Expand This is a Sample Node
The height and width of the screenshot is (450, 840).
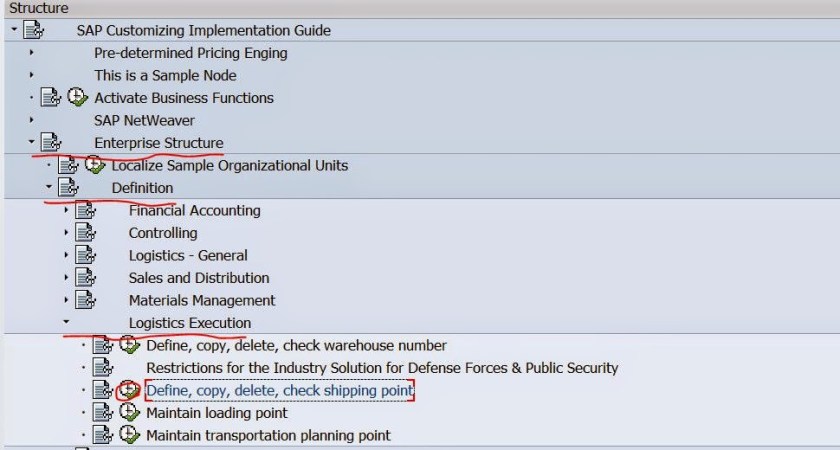(31, 75)
